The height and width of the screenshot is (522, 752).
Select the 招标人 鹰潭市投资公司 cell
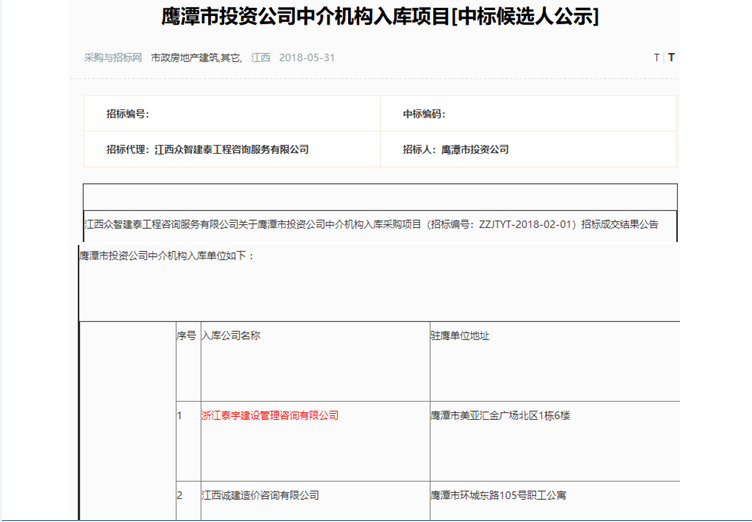click(x=529, y=149)
